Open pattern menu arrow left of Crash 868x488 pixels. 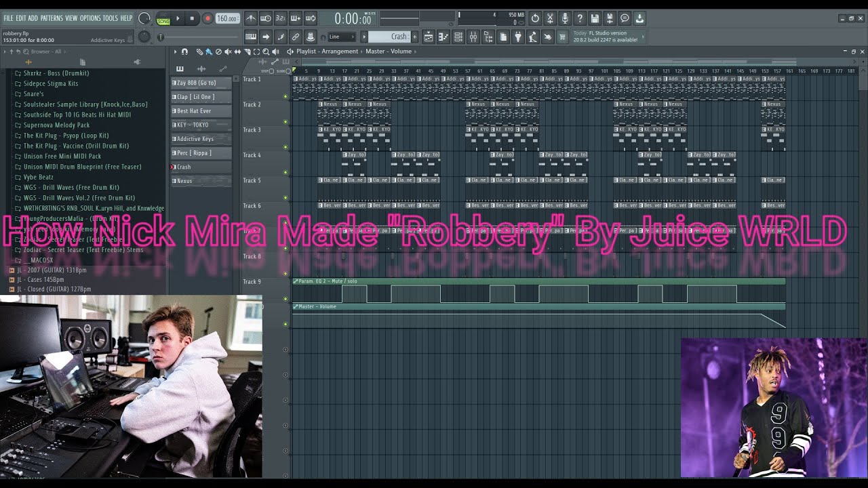[364, 37]
